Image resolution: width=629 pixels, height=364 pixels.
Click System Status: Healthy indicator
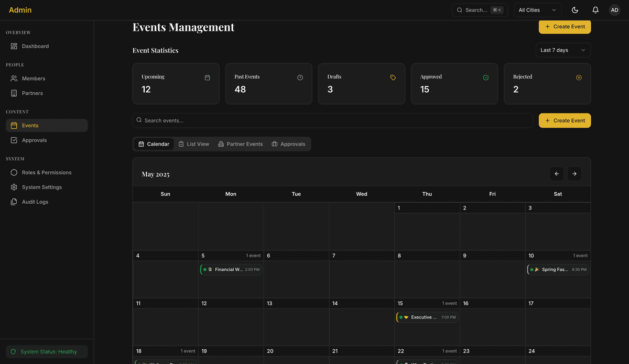(x=46, y=351)
